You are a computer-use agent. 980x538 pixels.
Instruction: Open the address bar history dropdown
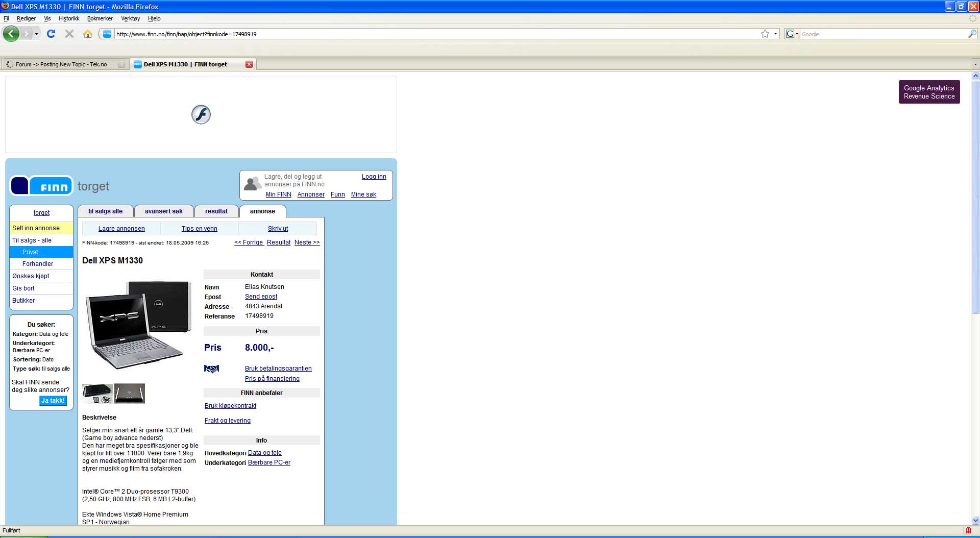tap(775, 34)
